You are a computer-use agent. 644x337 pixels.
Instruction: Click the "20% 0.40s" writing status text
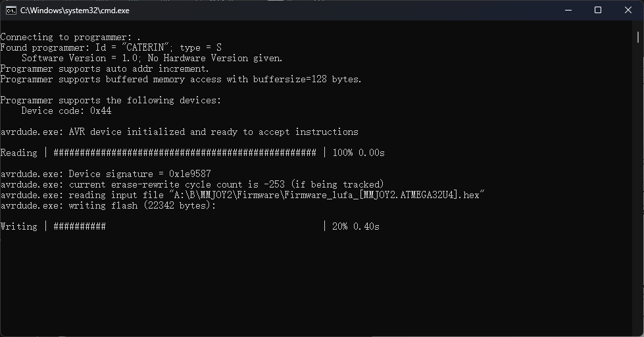point(356,226)
